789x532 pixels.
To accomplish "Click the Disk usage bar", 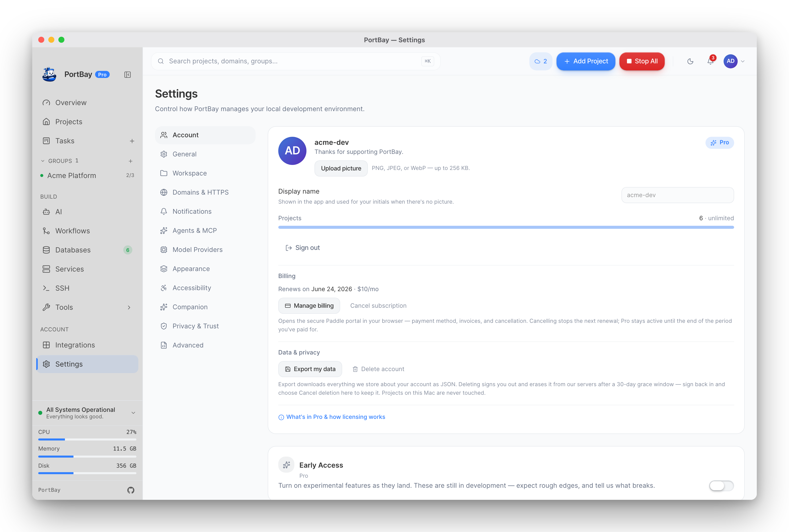I will click(x=87, y=473).
